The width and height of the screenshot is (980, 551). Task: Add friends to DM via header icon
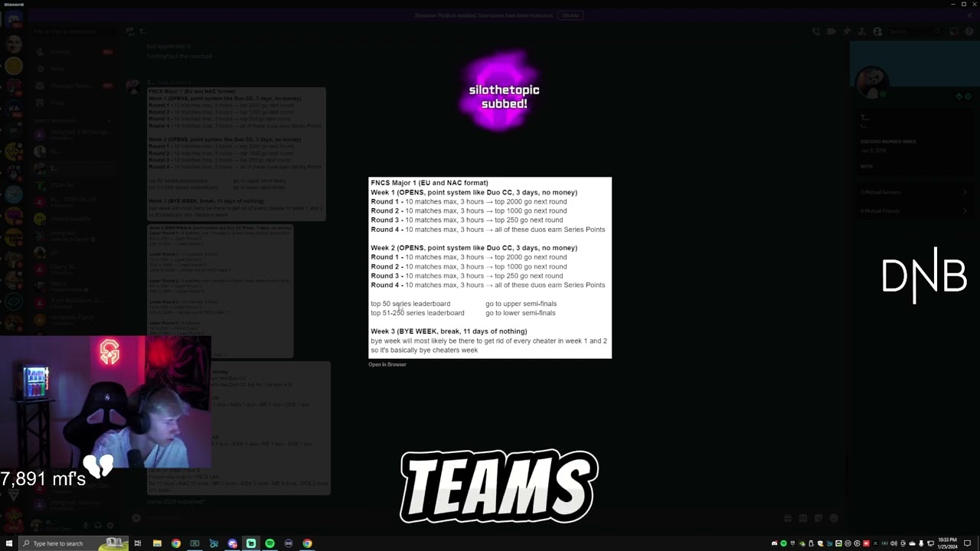(x=862, y=31)
